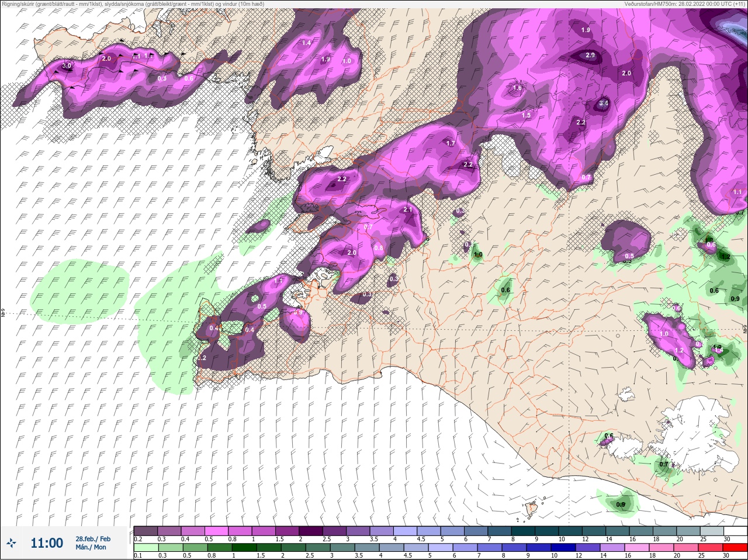Click the 0.2 label on the snow legend
Image resolution: width=748 pixels, height=560 pixels.
138,539
